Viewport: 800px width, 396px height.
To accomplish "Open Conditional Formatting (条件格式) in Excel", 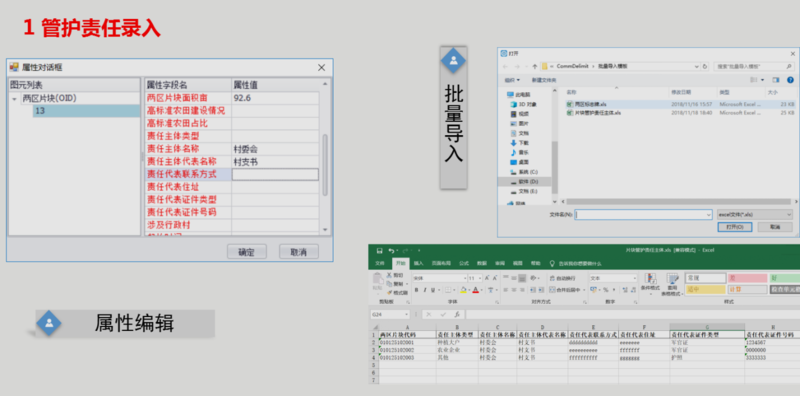I will point(651,285).
